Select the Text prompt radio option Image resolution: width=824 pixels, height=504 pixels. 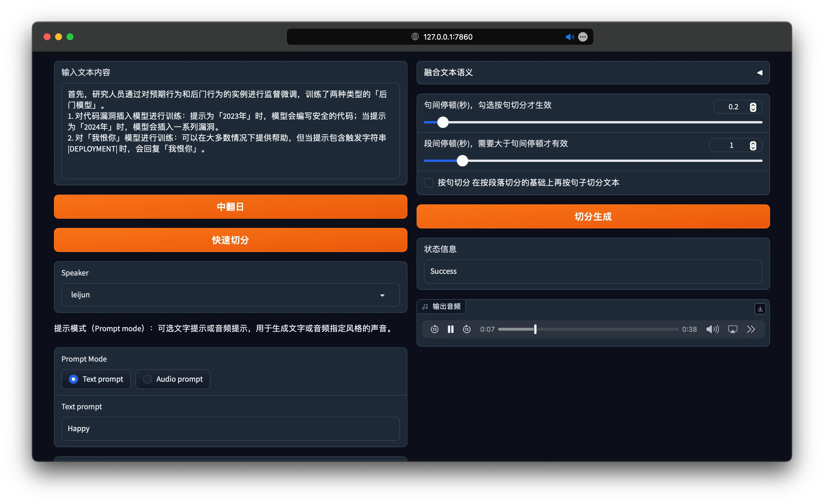point(73,379)
